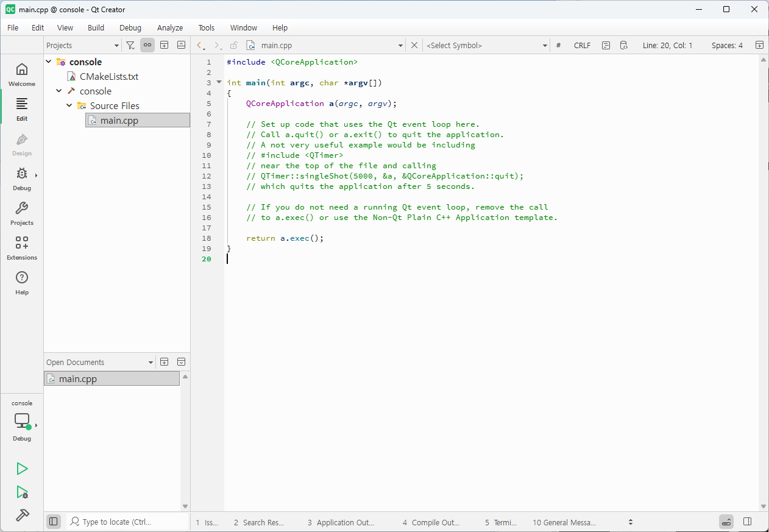Open the Build menu
The image size is (769, 532).
tap(96, 27)
